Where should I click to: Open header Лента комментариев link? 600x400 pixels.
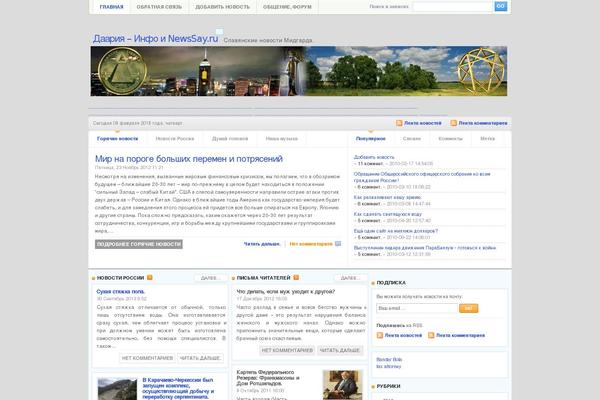[x=483, y=123]
